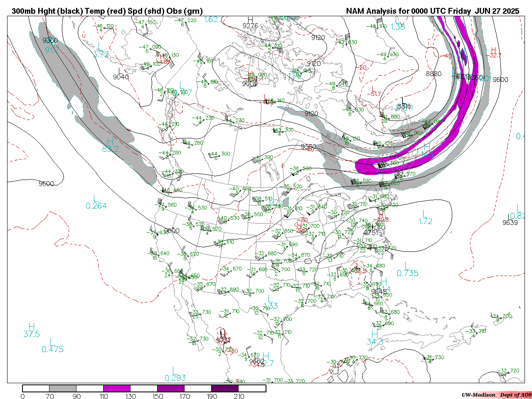Click the NAM Analysis date heading
This screenshot has width=532, height=399.
pyautogui.click(x=432, y=11)
